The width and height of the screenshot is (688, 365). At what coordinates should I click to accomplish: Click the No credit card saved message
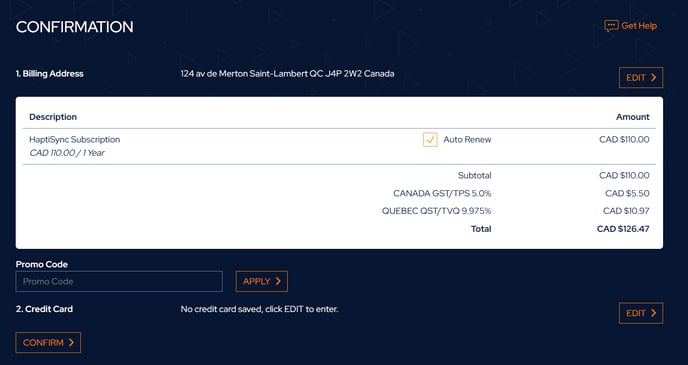pos(259,309)
